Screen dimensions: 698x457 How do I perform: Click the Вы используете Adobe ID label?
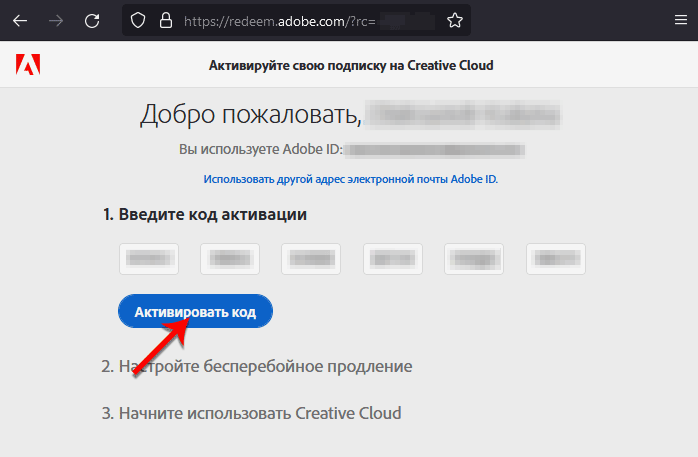(x=261, y=149)
